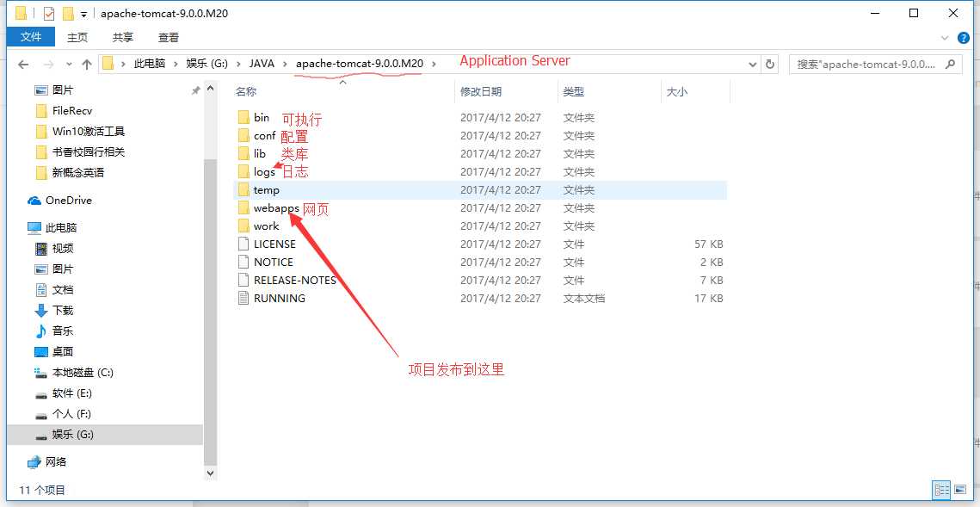This screenshot has width=980, height=507.
Task: Open the 主页 ribbon tab
Action: tap(77, 38)
